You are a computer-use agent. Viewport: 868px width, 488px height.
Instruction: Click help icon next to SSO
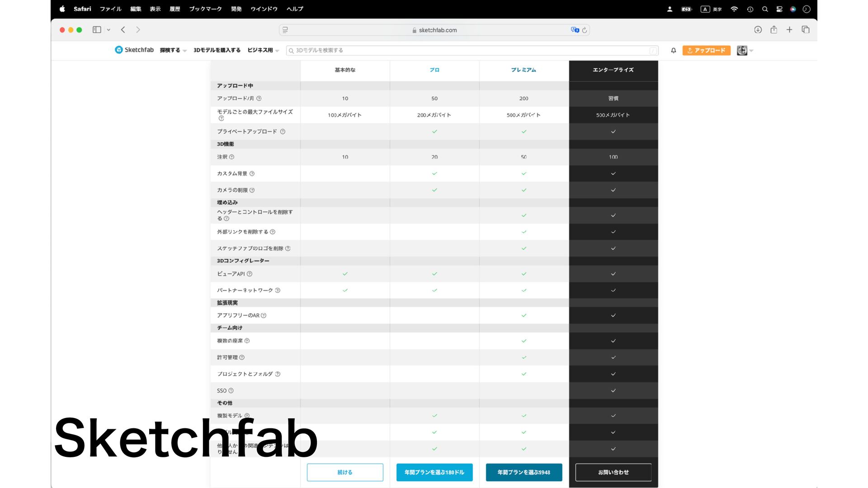pos(231,390)
